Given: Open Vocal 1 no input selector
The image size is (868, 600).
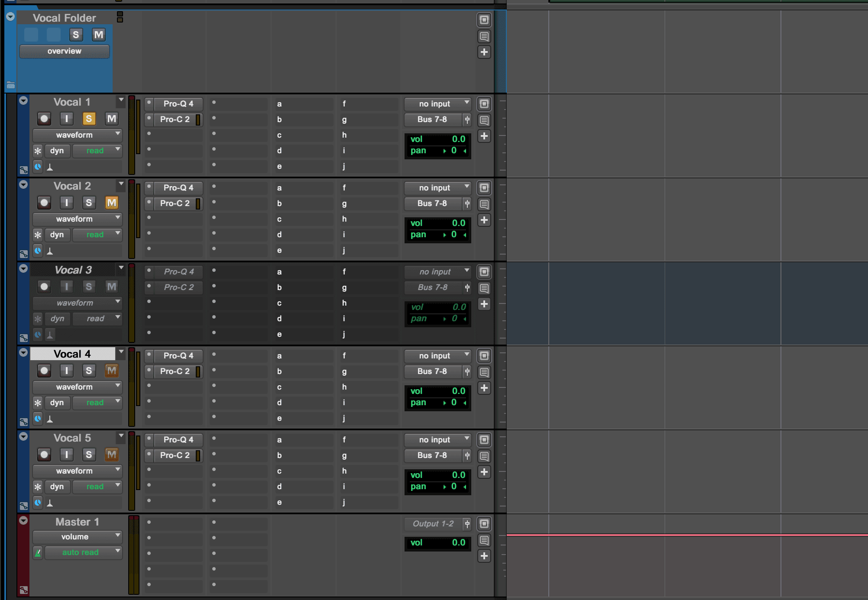Looking at the screenshot, I should pos(437,104).
